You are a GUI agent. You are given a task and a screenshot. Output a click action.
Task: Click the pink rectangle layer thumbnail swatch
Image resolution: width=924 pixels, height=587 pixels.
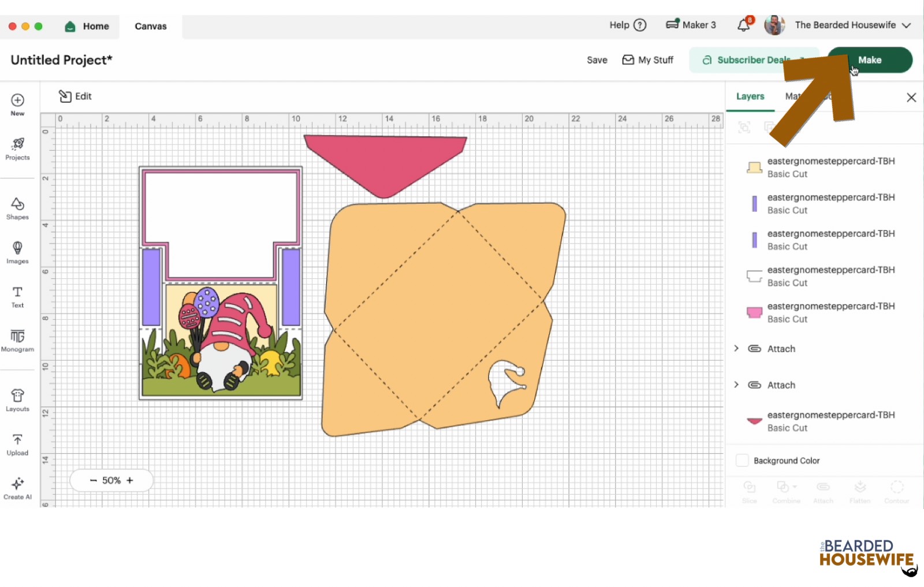(x=754, y=312)
